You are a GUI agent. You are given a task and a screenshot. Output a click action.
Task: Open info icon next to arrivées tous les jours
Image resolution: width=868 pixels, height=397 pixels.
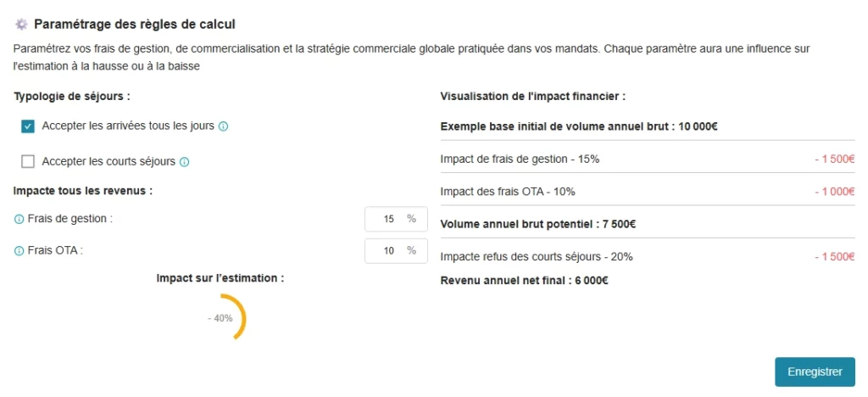point(223,126)
